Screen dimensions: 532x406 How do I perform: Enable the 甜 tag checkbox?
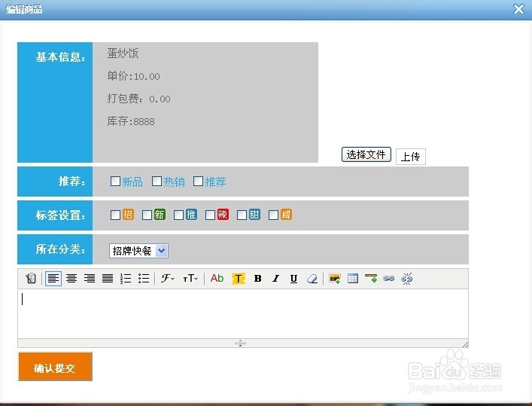click(x=242, y=215)
